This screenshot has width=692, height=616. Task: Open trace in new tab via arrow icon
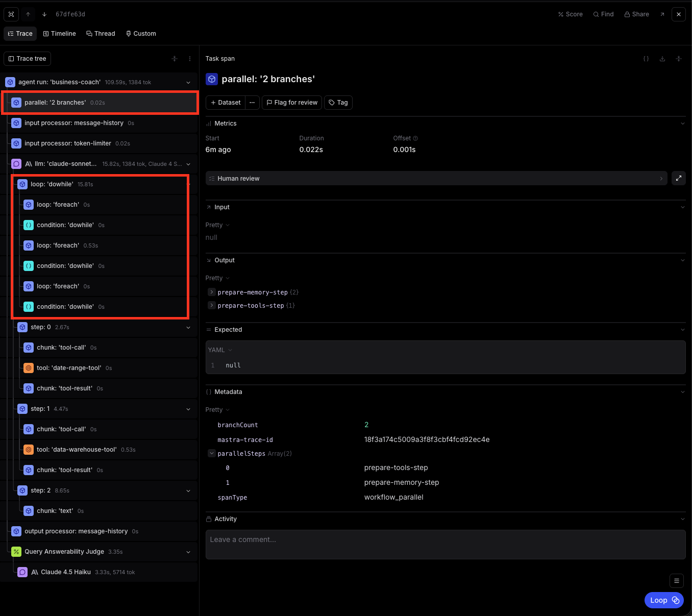[662, 14]
